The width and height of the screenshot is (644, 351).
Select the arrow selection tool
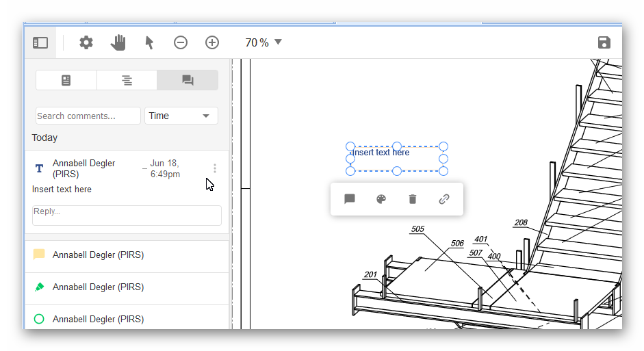tap(149, 42)
